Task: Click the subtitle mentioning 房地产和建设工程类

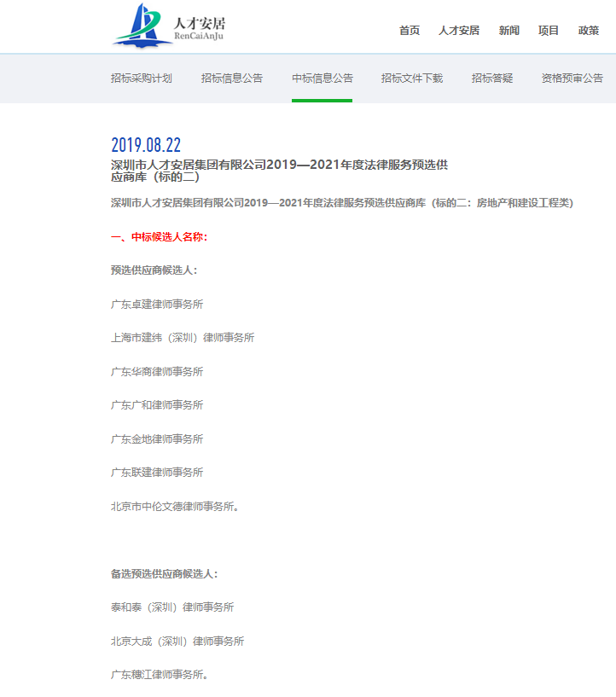Action: (342, 203)
